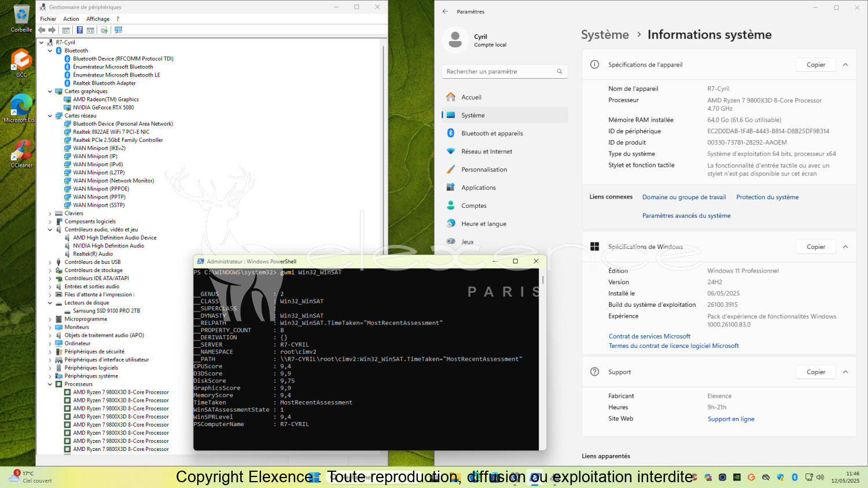Open the Contrat de services Microsoft link
868x488 pixels.
pyautogui.click(x=649, y=336)
